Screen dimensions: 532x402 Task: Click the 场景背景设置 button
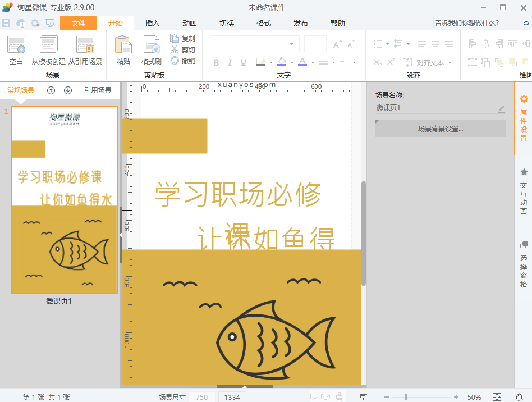[441, 129]
